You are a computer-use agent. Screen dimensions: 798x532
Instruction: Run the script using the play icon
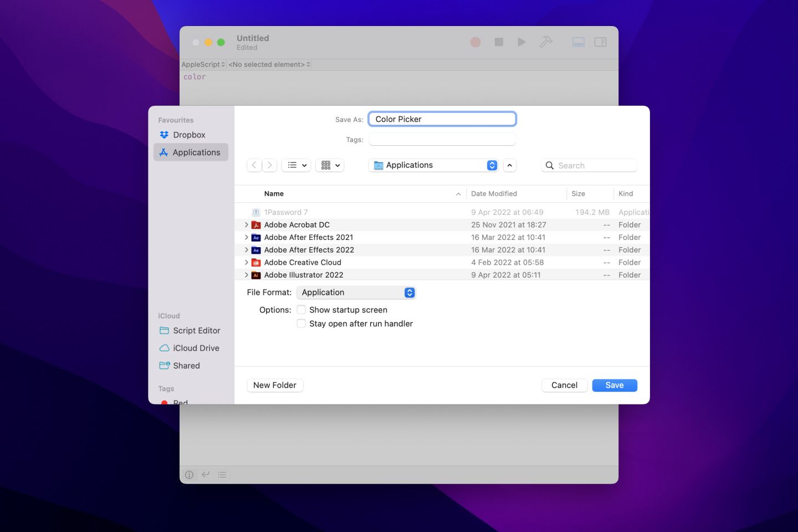(521, 42)
